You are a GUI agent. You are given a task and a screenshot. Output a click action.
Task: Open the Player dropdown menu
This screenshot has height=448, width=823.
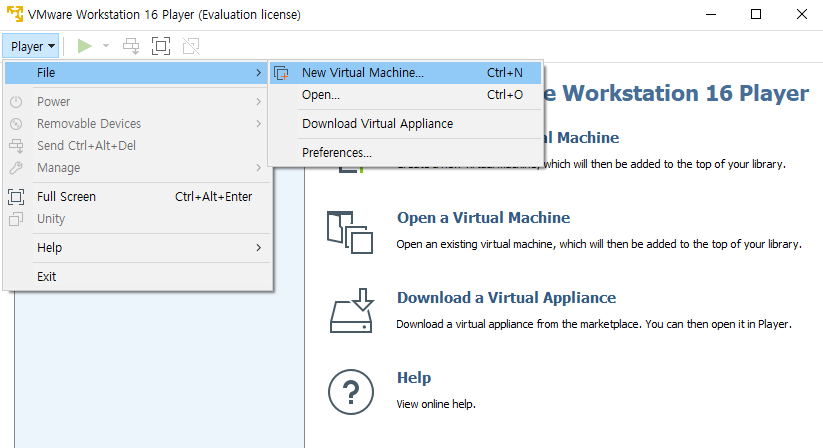click(x=31, y=46)
